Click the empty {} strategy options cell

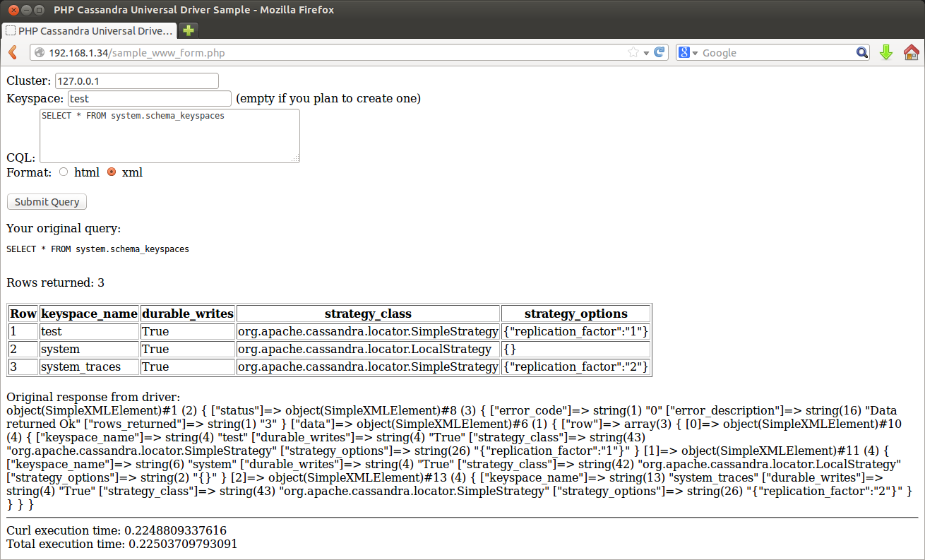575,349
